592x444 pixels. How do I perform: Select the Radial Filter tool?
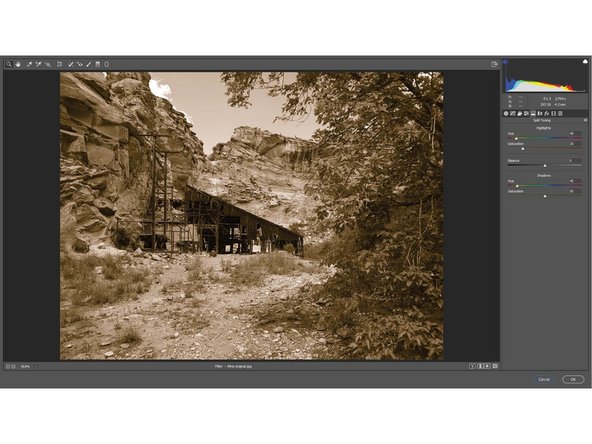click(x=106, y=64)
